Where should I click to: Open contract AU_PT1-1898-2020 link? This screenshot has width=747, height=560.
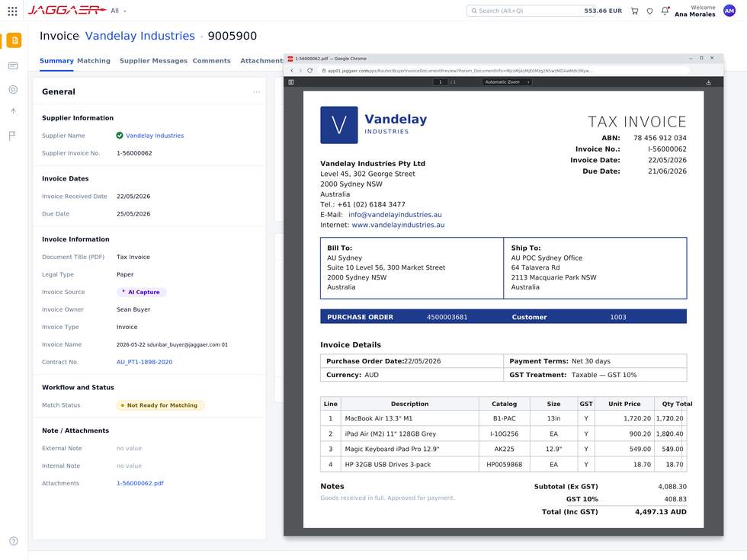[x=144, y=362]
